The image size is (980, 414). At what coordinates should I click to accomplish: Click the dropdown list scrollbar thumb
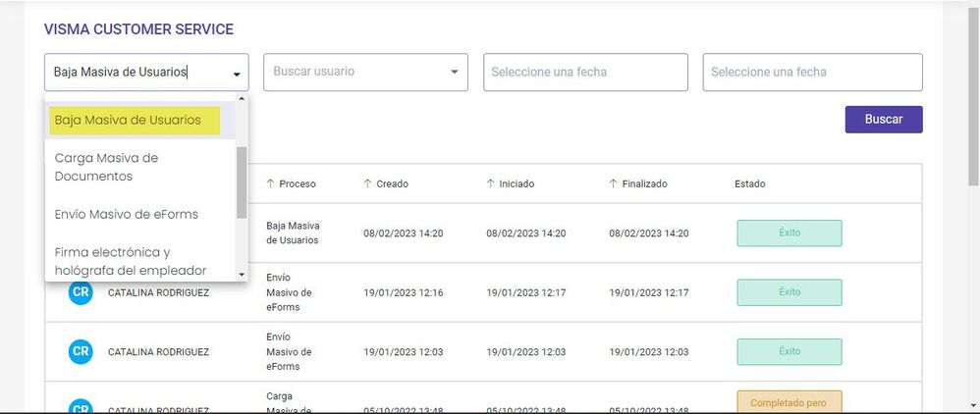242,182
